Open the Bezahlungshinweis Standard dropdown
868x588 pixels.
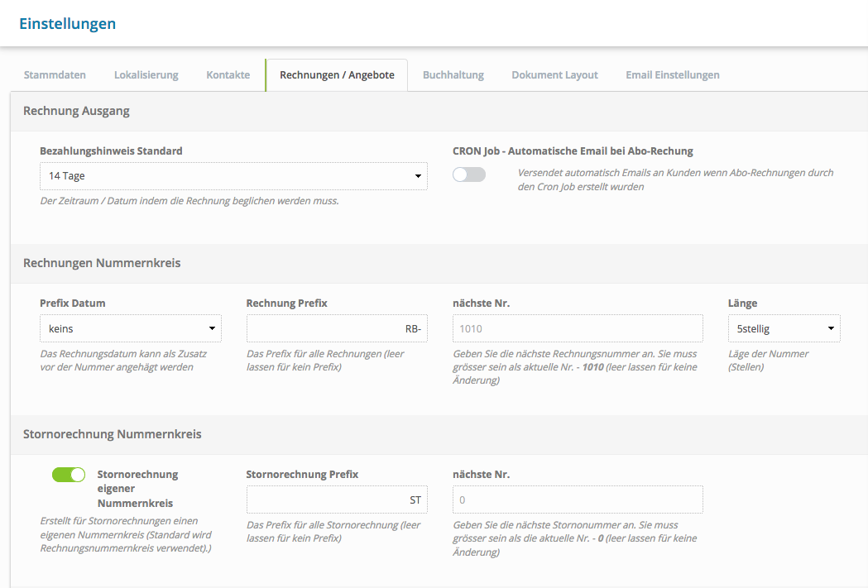pos(233,176)
